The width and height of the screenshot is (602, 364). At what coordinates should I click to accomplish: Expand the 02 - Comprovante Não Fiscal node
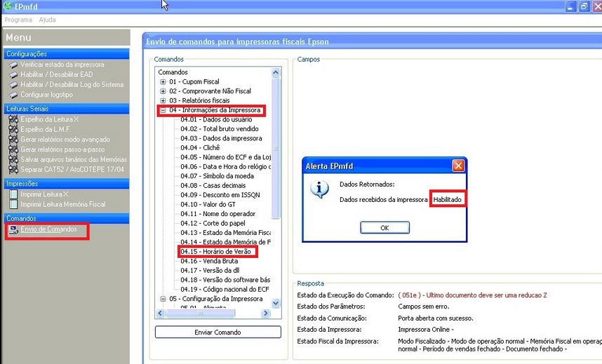tap(163, 91)
